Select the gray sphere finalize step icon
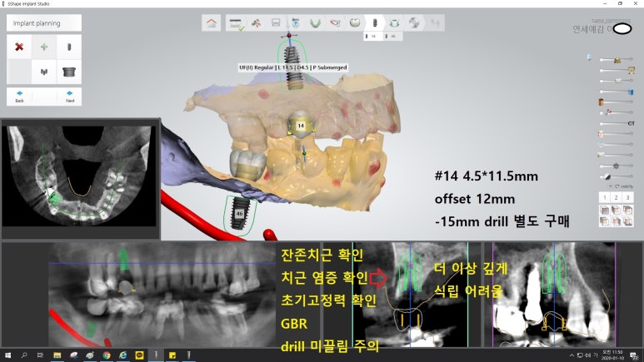The width and height of the screenshot is (644, 362). [414, 23]
